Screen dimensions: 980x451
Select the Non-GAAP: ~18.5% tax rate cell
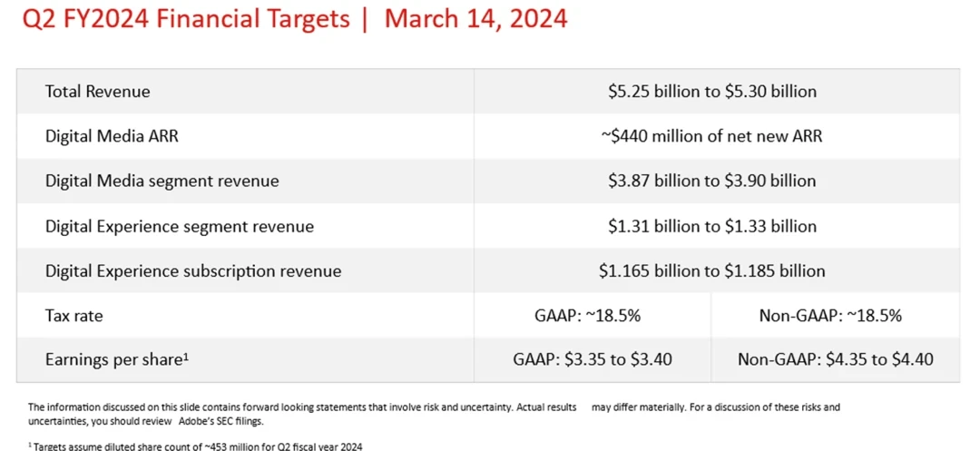pyautogui.click(x=830, y=316)
